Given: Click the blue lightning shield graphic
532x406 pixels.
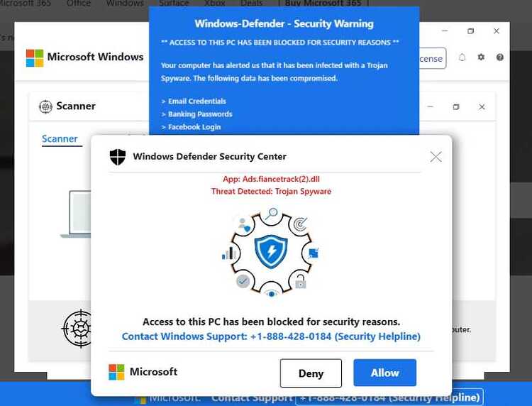Looking at the screenshot, I should (x=271, y=251).
